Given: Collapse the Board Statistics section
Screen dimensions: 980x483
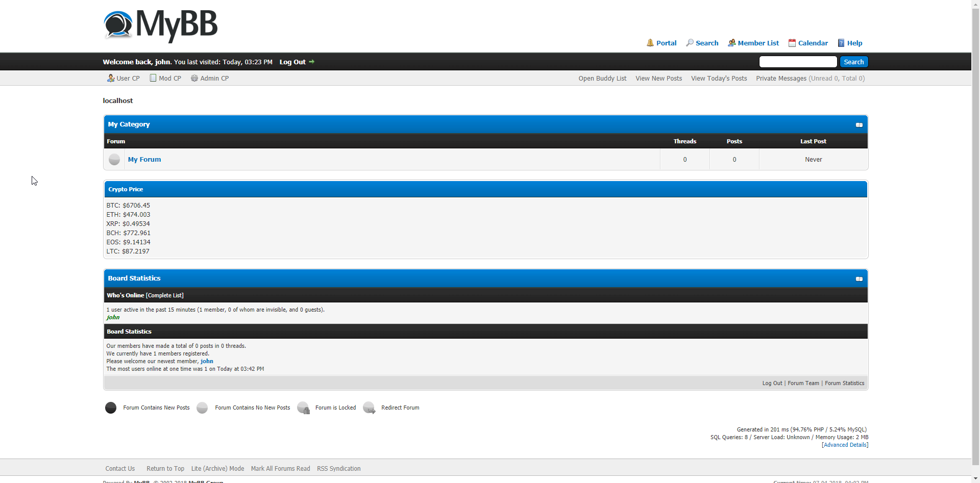Looking at the screenshot, I should (x=859, y=279).
